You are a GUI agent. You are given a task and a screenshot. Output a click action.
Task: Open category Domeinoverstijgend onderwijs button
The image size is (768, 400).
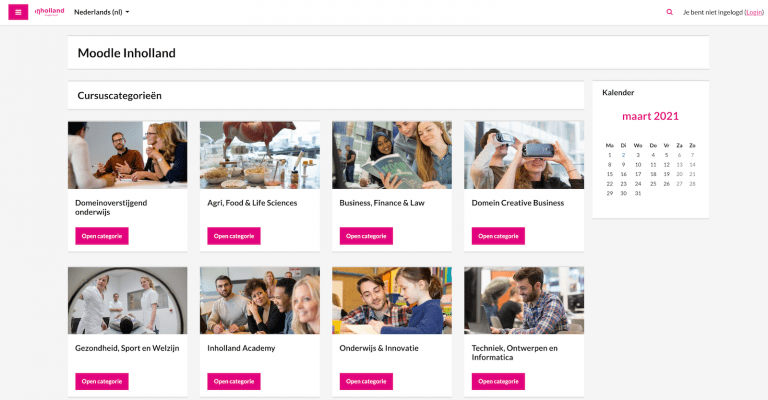102,236
